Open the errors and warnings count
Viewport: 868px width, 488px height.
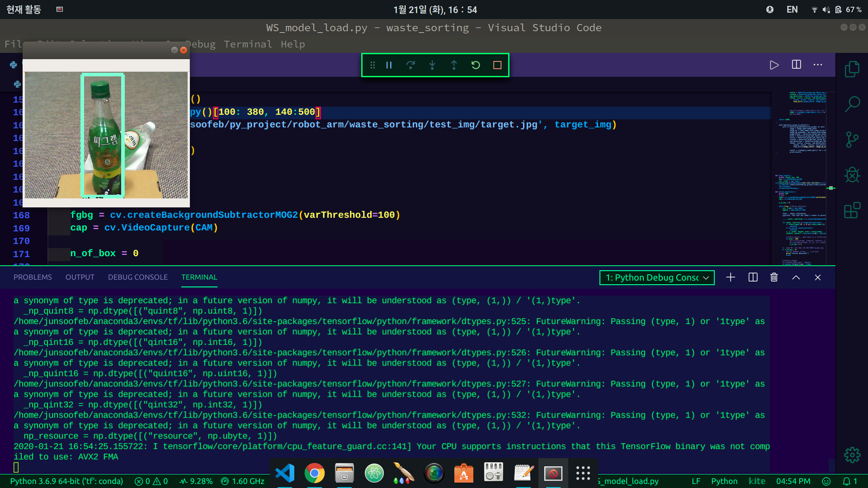pyautogui.click(x=151, y=481)
